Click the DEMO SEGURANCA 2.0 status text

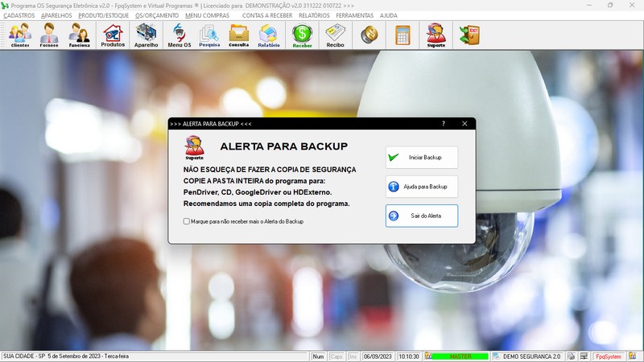pos(532,356)
